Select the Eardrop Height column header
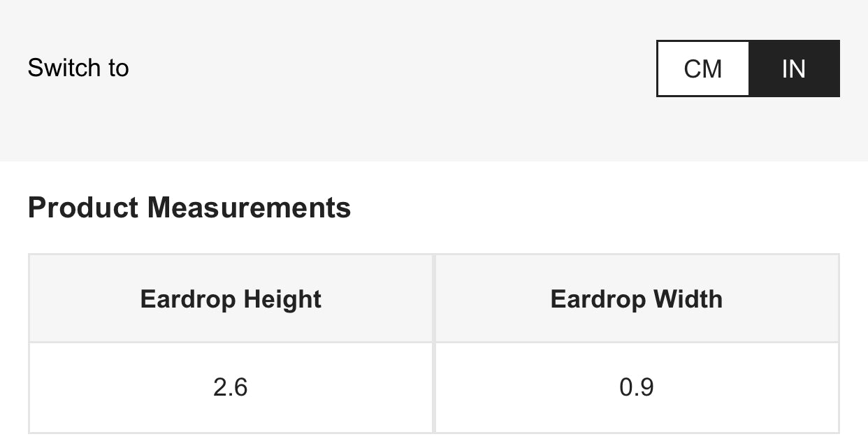Image resolution: width=868 pixels, height=439 pixels. (x=231, y=298)
